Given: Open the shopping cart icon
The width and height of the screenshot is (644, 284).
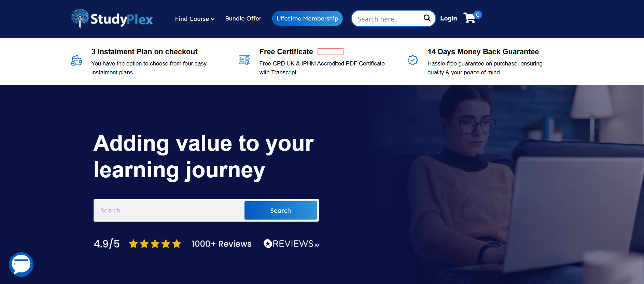Looking at the screenshot, I should 470,18.
